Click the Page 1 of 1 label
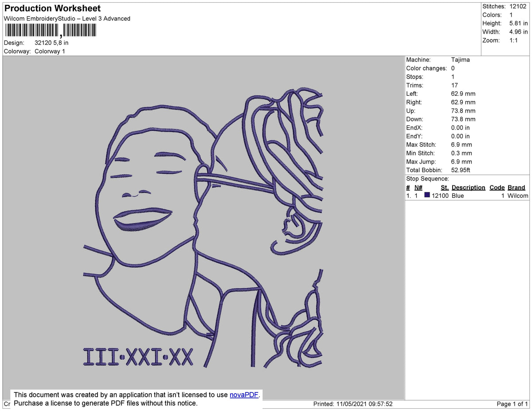532x411 pixels. (x=512, y=404)
